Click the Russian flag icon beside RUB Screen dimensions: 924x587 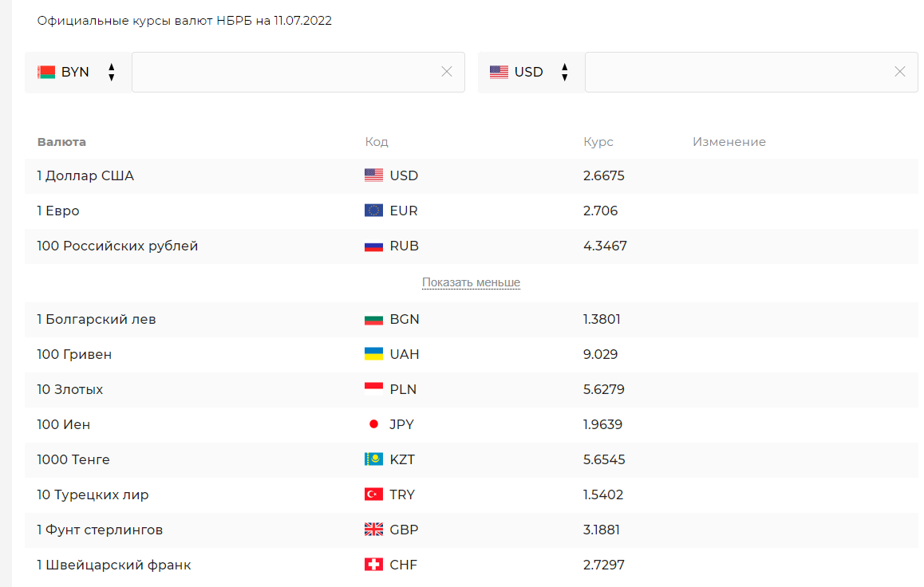[x=373, y=246]
